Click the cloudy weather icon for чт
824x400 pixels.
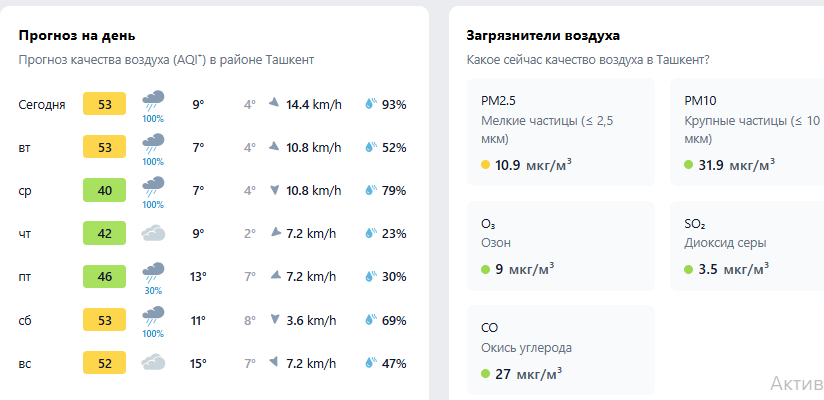(x=153, y=233)
